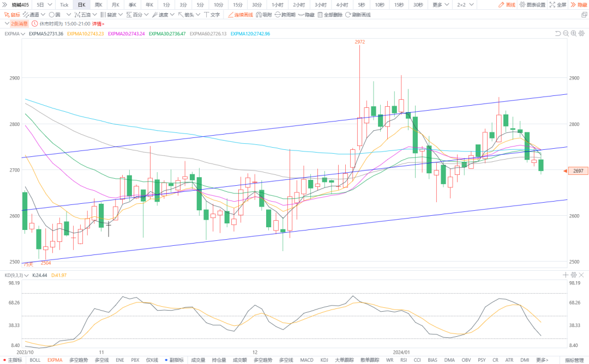Viewport: 589px width, 364px height.
Task: Select the 速度 speed line tool
Action: 160,15
